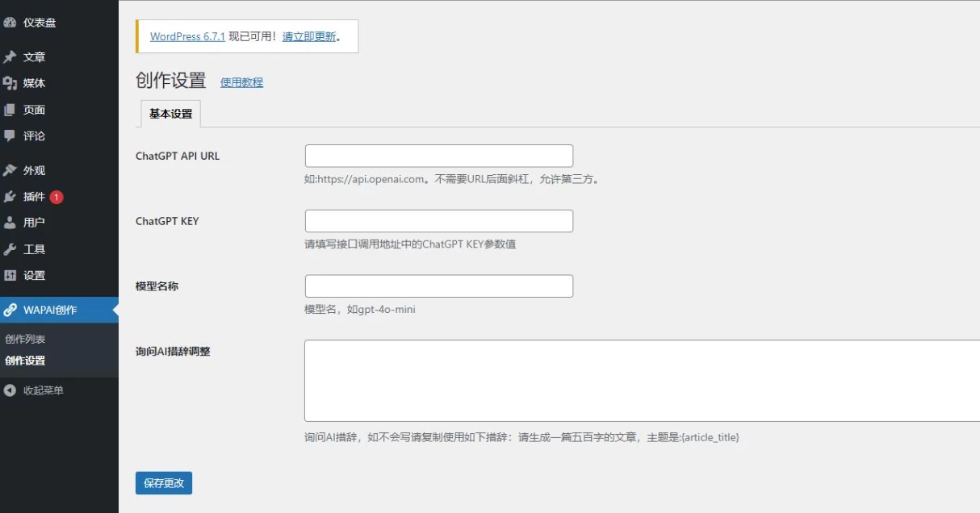Open the WAPAI创作 menu item
Image resolution: width=980 pixels, height=513 pixels.
(x=50, y=310)
